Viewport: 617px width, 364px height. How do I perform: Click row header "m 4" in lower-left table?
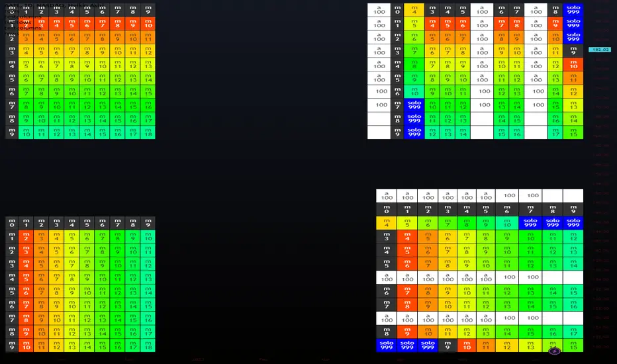click(12, 277)
